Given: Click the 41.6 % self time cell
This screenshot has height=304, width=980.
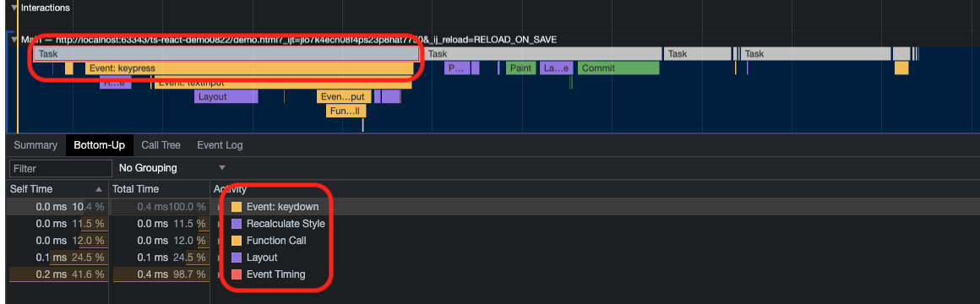Looking at the screenshot, I should click(57, 274).
